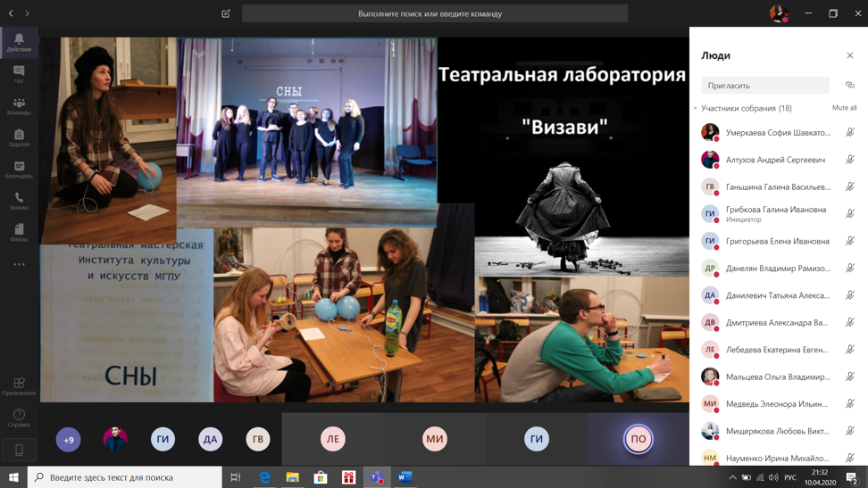This screenshot has width=868, height=488.
Task: Toggle mic icon for Медведь Элеонора
Action: click(x=850, y=403)
